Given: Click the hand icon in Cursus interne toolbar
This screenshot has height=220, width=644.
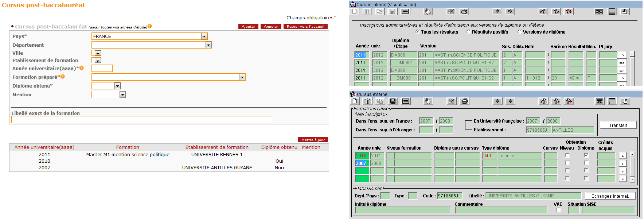Looking at the screenshot, I should click(624, 12).
